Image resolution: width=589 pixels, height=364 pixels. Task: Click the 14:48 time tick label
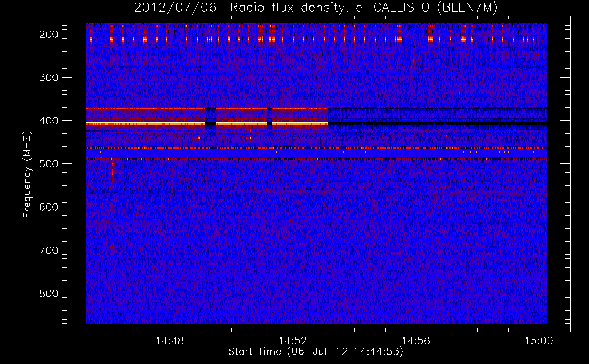170,341
